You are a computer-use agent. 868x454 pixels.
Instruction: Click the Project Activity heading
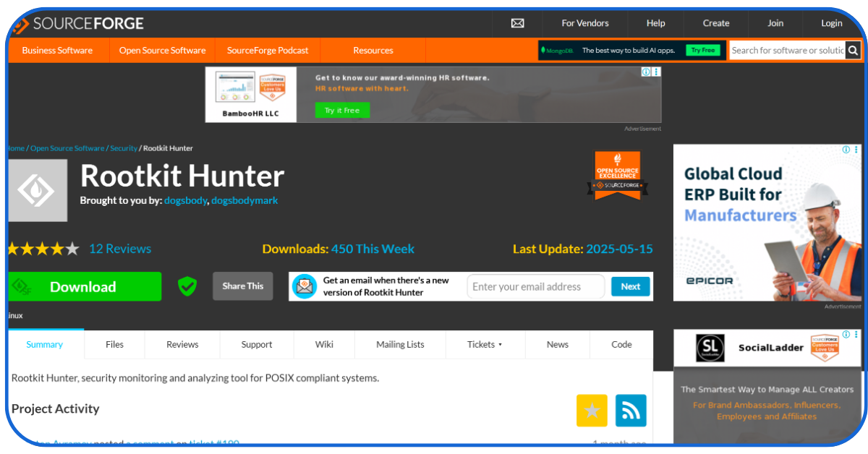point(56,408)
